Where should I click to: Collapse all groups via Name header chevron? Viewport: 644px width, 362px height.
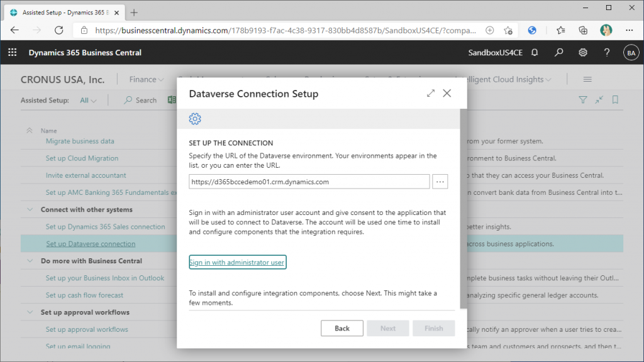29,131
